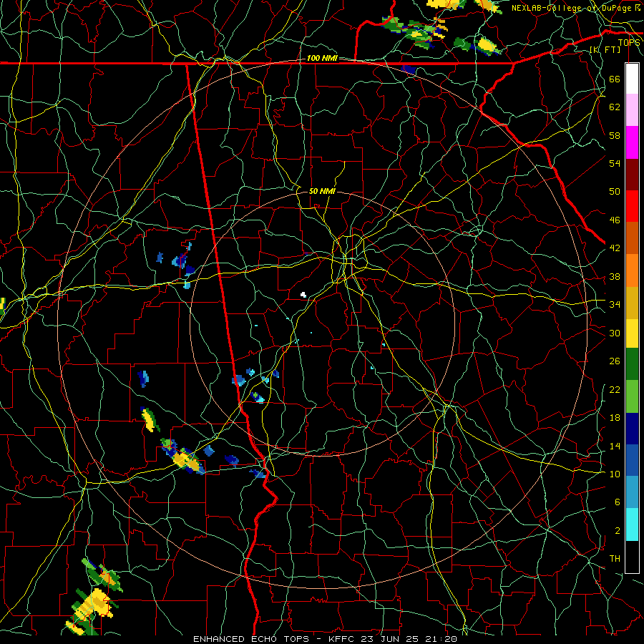Click the '100 NMI' range ring label

322,58
